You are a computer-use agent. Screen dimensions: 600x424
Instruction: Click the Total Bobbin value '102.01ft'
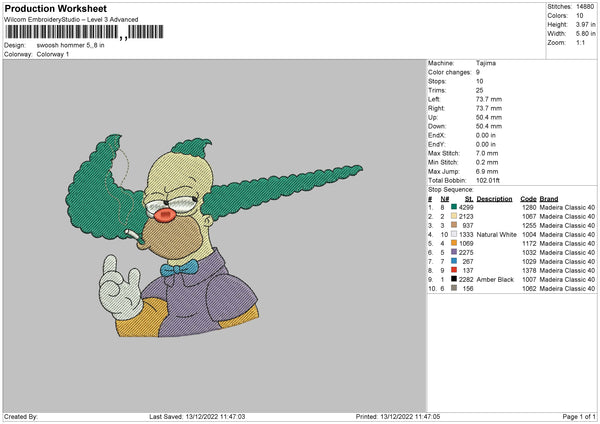tap(488, 180)
